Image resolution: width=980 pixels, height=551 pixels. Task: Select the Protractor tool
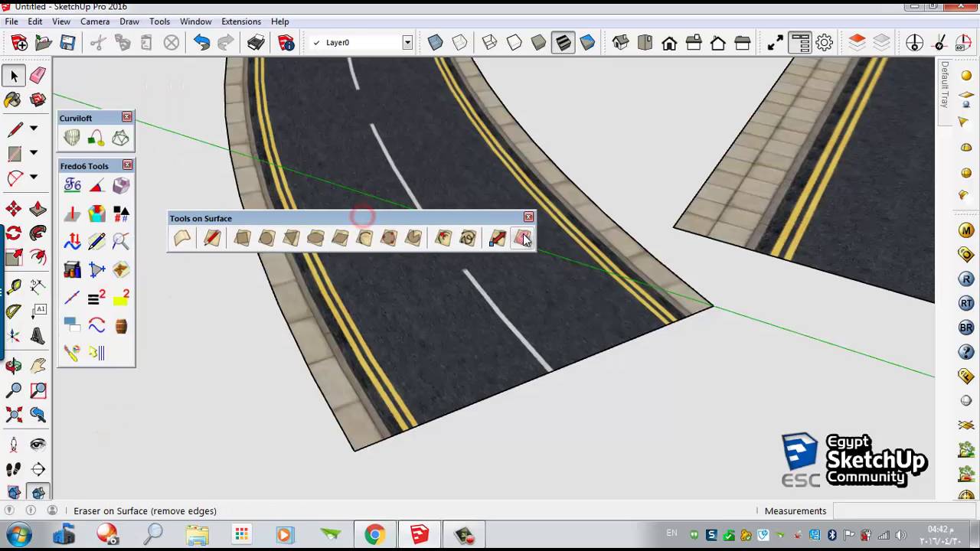14,311
